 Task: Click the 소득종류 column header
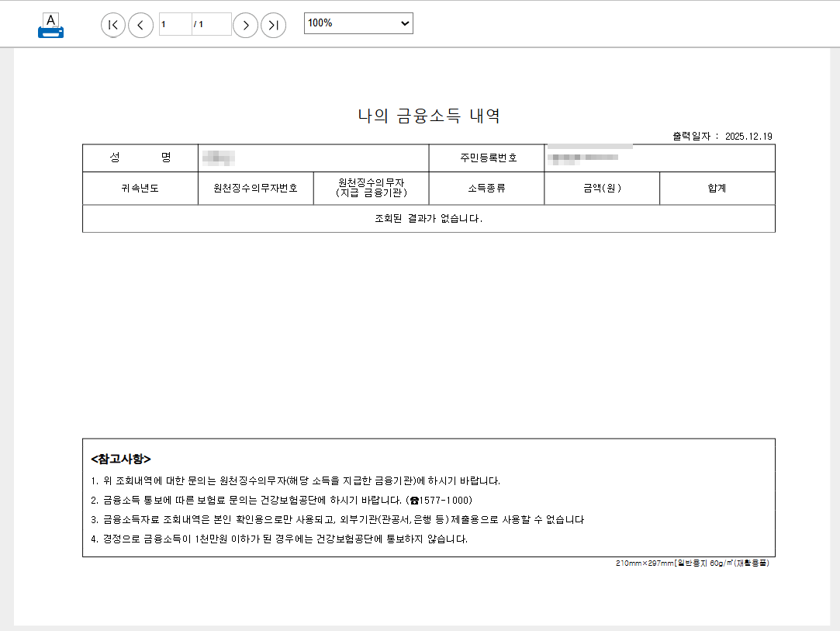pos(487,188)
